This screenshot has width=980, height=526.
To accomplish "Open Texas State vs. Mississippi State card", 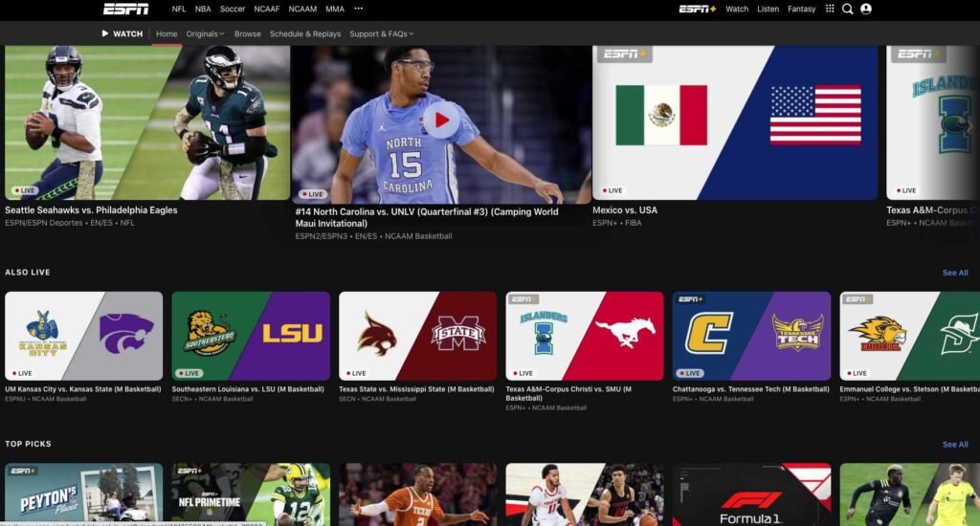I will [417, 336].
